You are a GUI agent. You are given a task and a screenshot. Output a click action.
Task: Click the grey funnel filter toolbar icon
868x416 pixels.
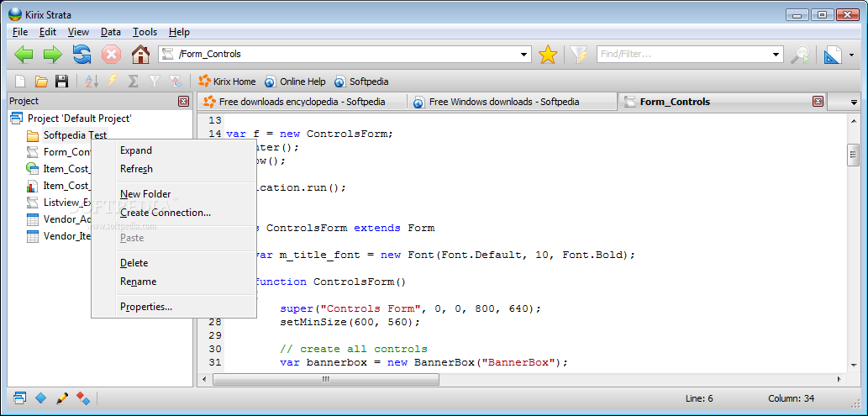[x=155, y=82]
